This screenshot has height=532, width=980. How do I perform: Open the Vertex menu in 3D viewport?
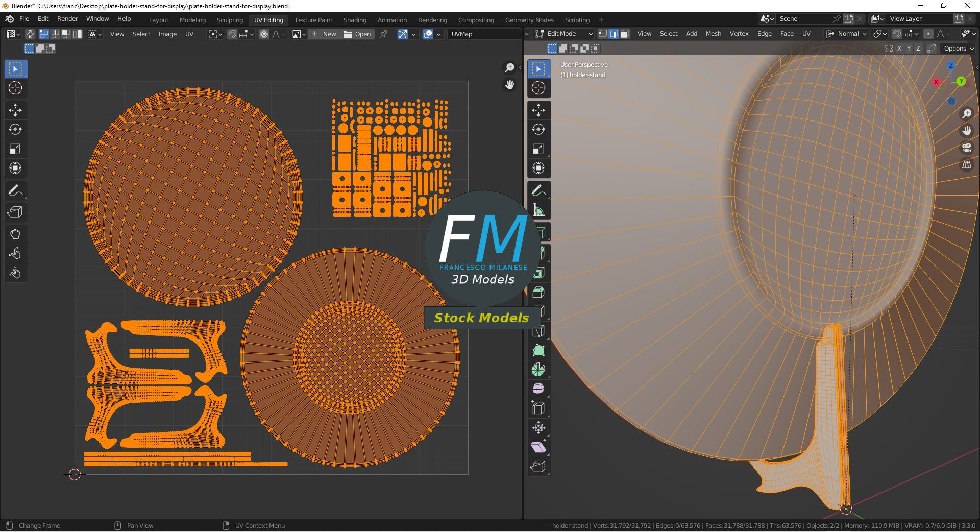[739, 34]
